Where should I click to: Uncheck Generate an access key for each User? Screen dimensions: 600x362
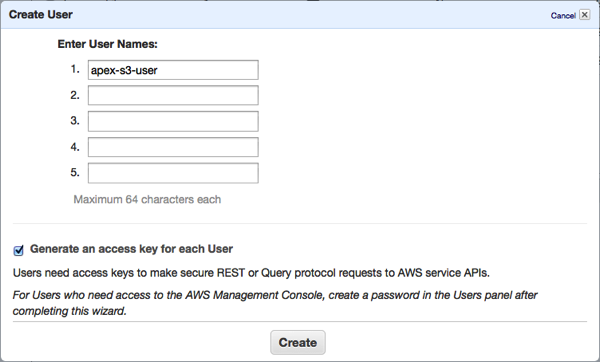[x=18, y=251]
